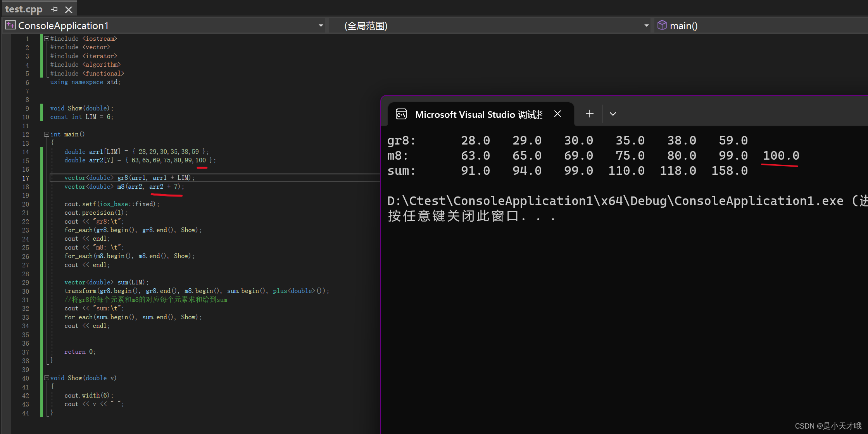
Task: Click the 100.0 value in console output
Action: tap(781, 156)
